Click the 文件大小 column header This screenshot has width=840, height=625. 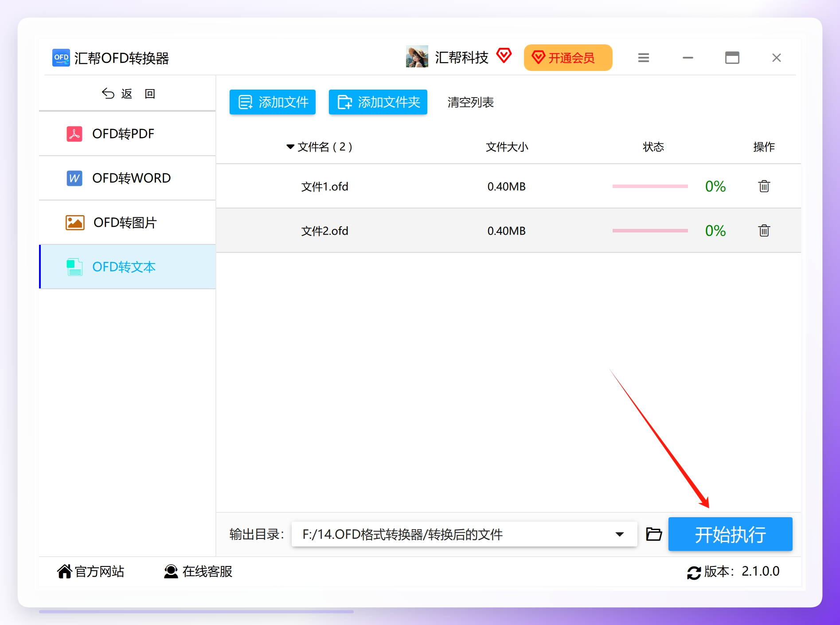507,147
